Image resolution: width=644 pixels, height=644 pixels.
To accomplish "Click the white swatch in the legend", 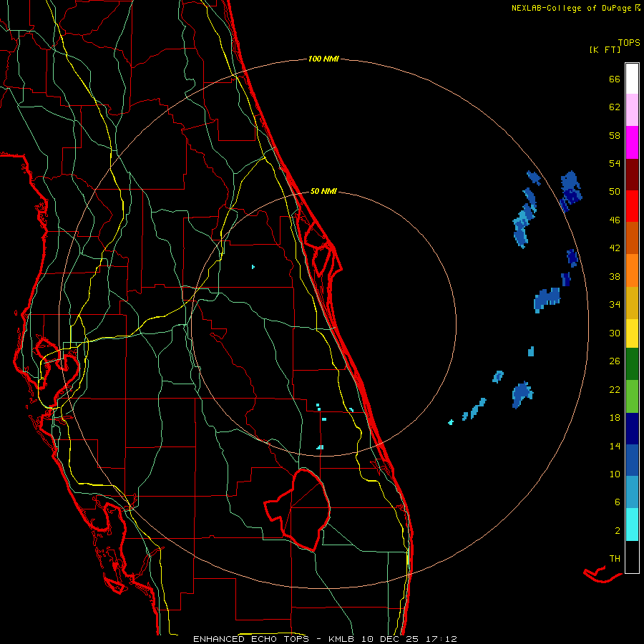I will 632,79.
